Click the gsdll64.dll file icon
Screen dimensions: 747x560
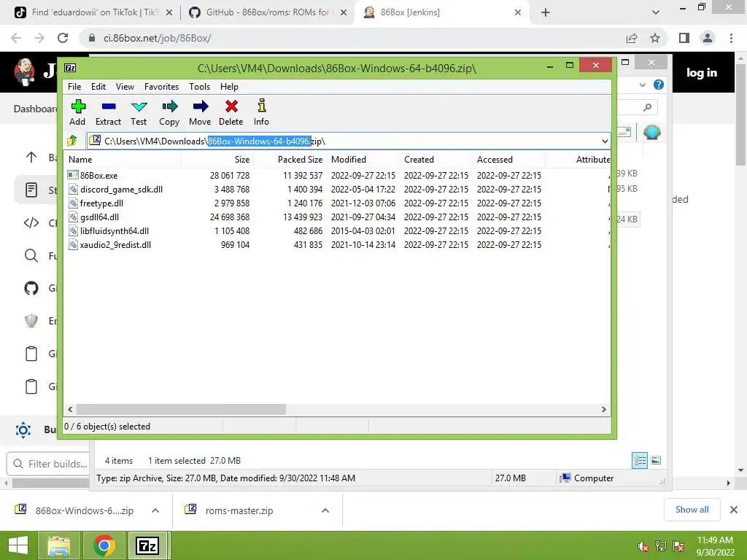click(x=73, y=217)
